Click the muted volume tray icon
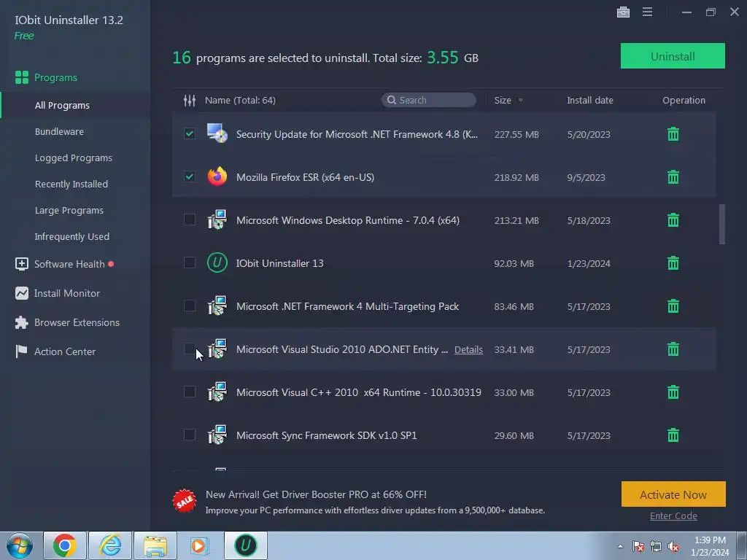 coord(673,547)
